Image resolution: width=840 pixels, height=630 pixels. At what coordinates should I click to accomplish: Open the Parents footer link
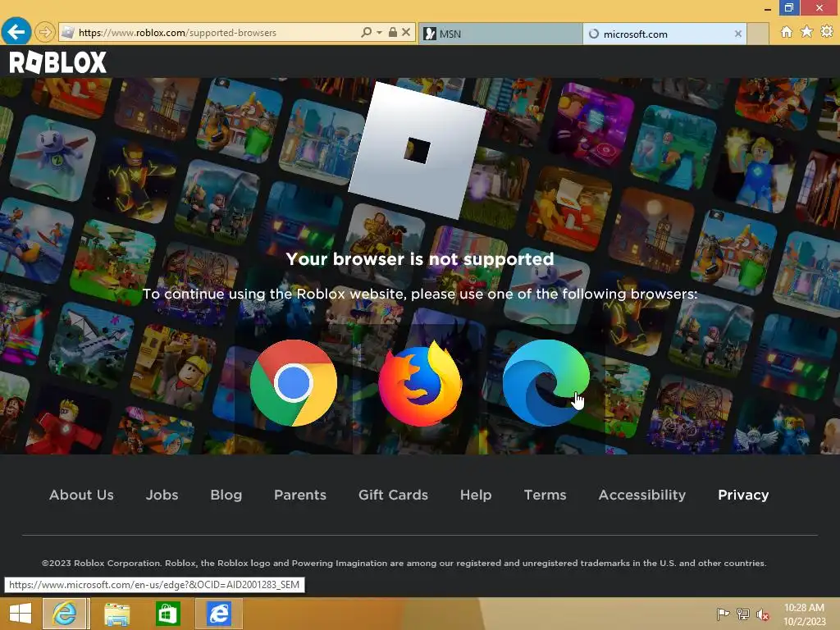click(300, 495)
